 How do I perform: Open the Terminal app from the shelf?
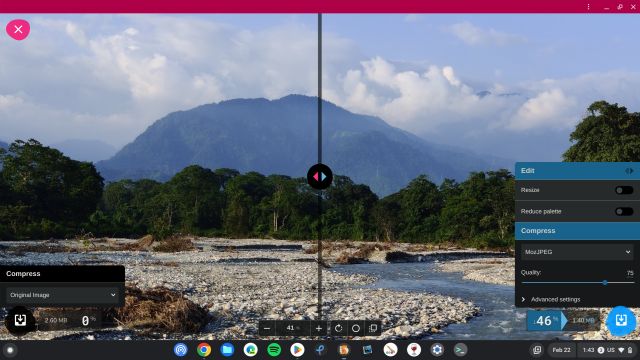pyautogui.click(x=460, y=350)
